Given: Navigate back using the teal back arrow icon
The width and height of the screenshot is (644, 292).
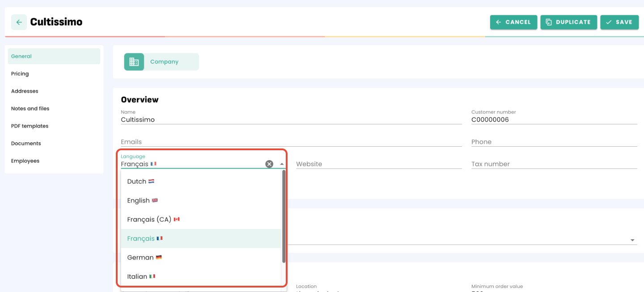Looking at the screenshot, I should coord(18,22).
